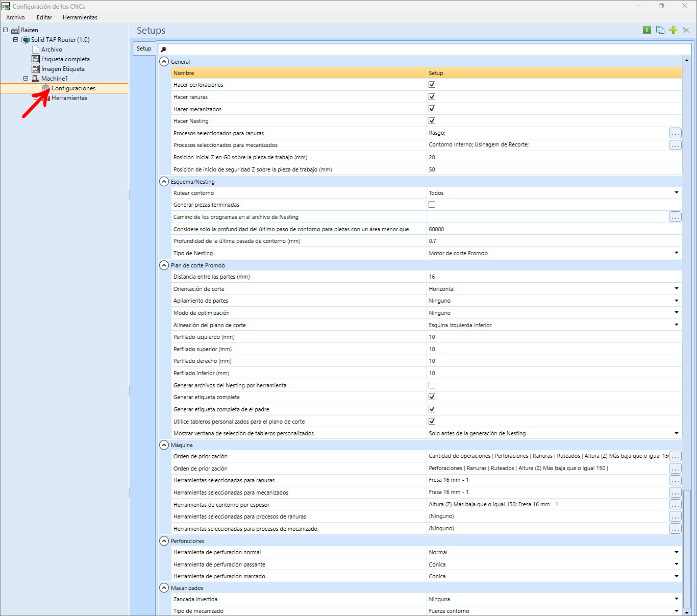Select Configuraciones node in the tree
This screenshot has width=697, height=616.
point(73,88)
